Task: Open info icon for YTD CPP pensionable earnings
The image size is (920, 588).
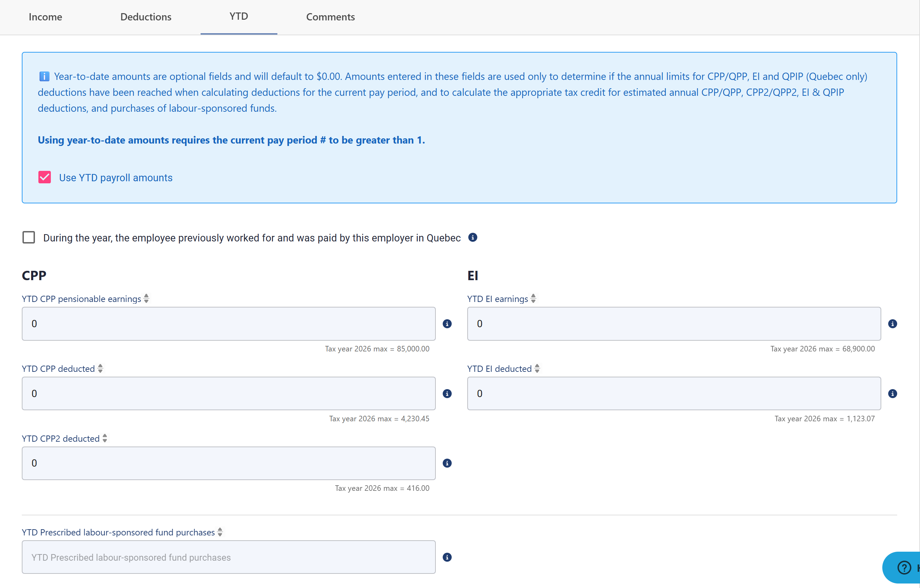Action: click(x=447, y=324)
